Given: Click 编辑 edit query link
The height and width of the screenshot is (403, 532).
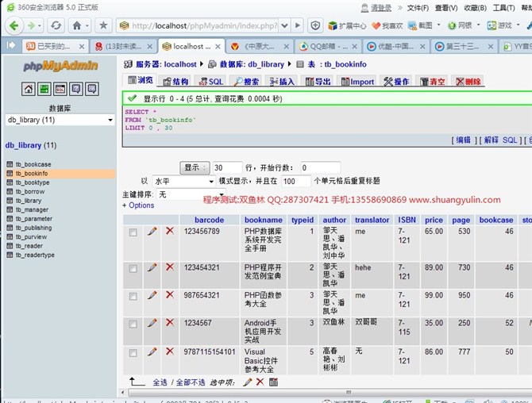Looking at the screenshot, I should pyautogui.click(x=463, y=140).
